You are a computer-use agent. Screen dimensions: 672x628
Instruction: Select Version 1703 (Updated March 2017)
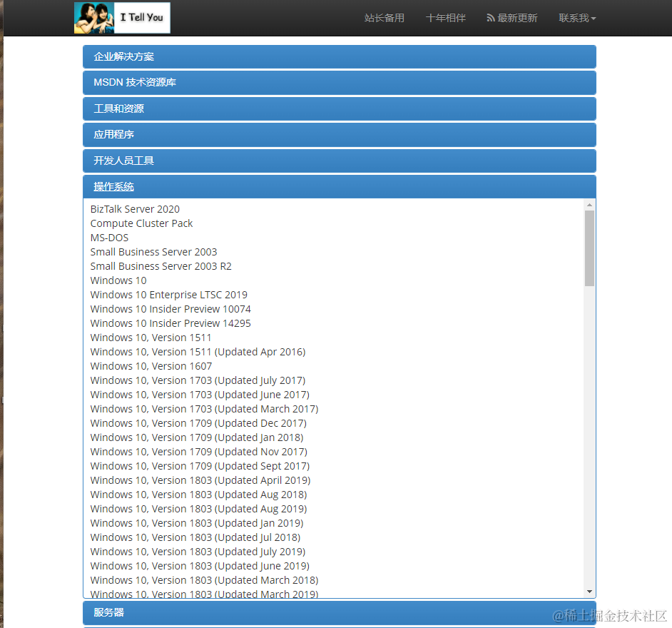205,409
